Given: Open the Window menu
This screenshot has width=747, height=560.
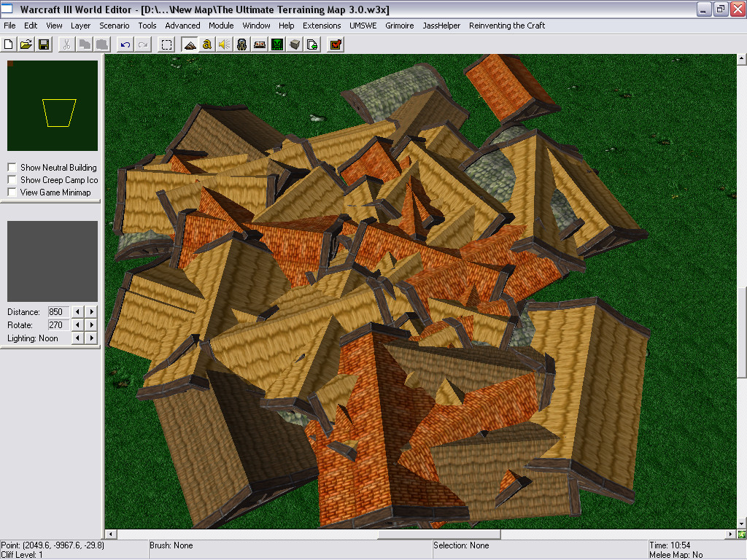Looking at the screenshot, I should pos(256,26).
